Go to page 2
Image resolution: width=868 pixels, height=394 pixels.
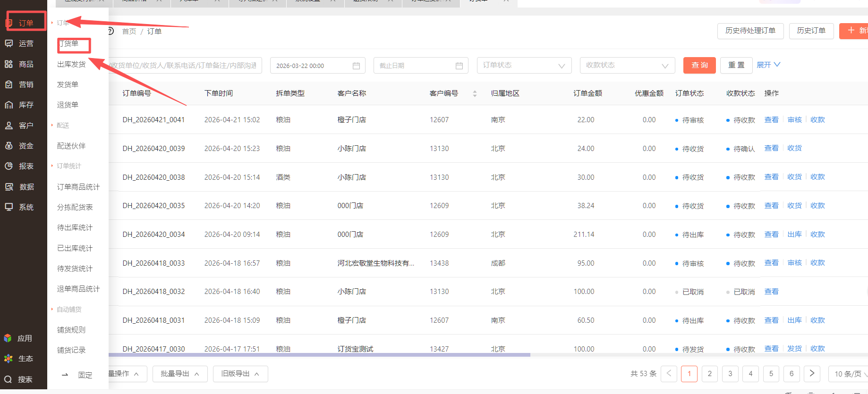point(710,374)
